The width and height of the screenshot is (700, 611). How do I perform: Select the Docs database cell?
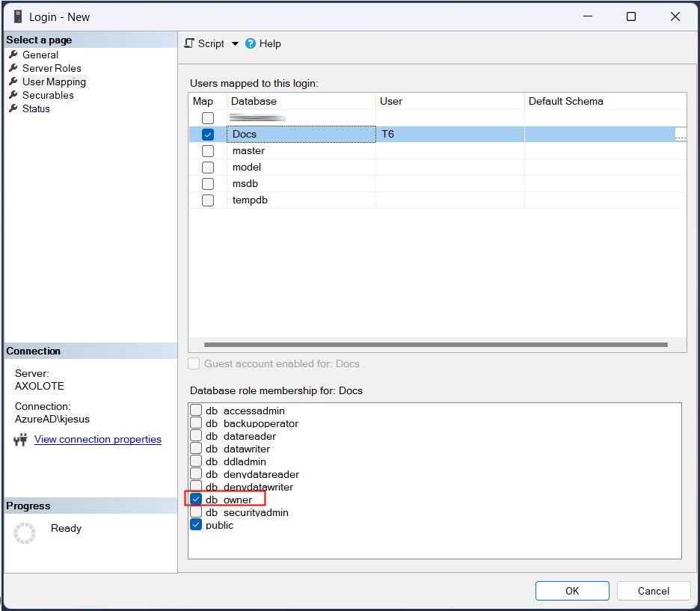coord(301,135)
